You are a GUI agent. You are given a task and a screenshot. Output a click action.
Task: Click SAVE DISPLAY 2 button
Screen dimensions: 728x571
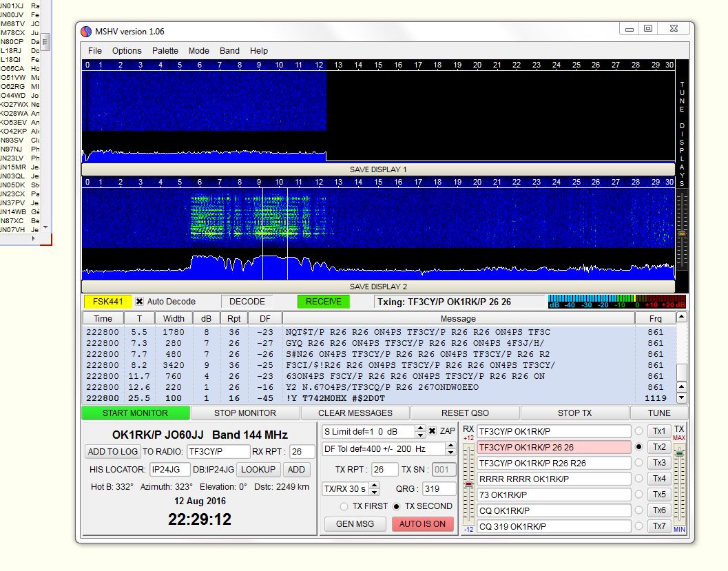378,287
